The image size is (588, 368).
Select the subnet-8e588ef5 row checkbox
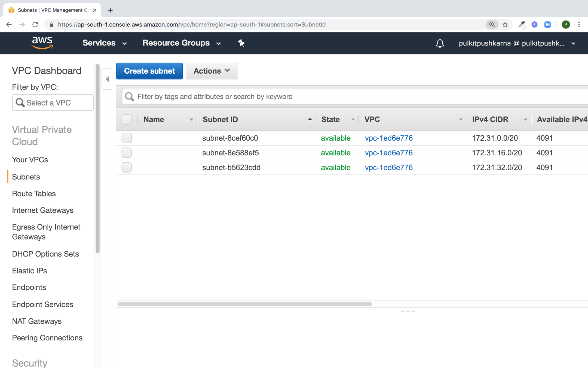pyautogui.click(x=127, y=153)
